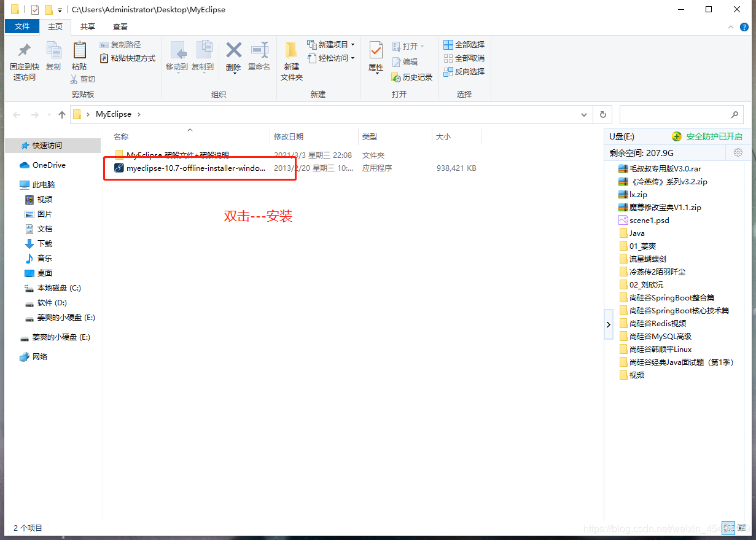The height and width of the screenshot is (540, 756).
Task: Open the File (文件) tab
Action: [22, 26]
